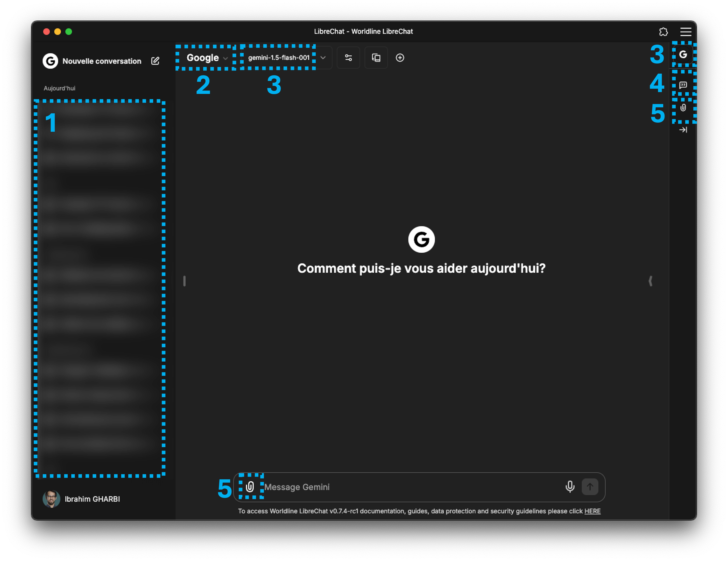Click the Nouvelle conversation label
Screen dimensions: 728x561
pos(102,61)
